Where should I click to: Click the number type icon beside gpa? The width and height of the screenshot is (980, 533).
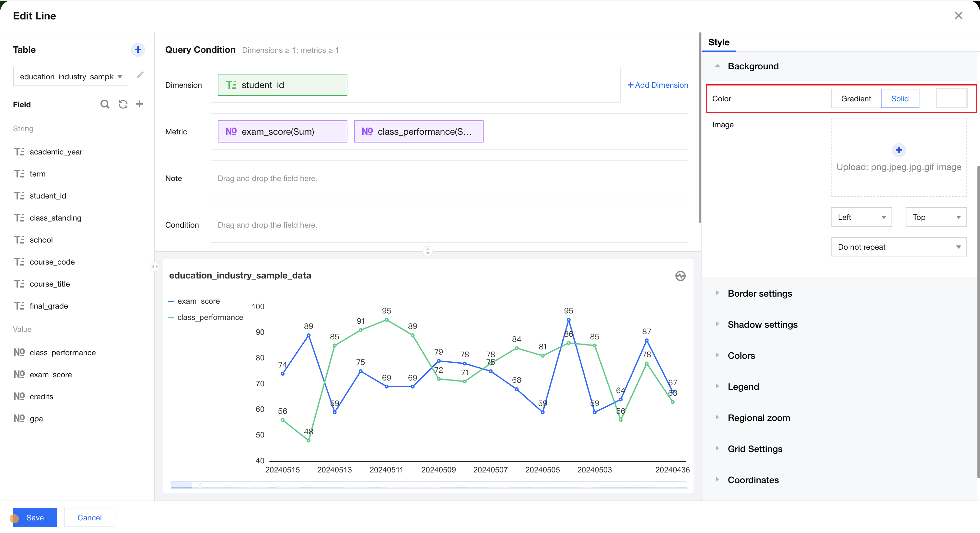(19, 419)
